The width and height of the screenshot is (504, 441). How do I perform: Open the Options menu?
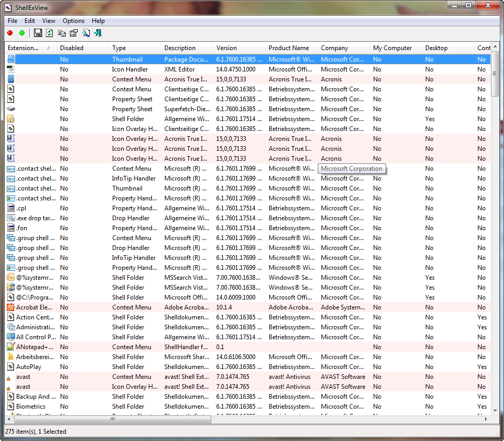pos(73,21)
